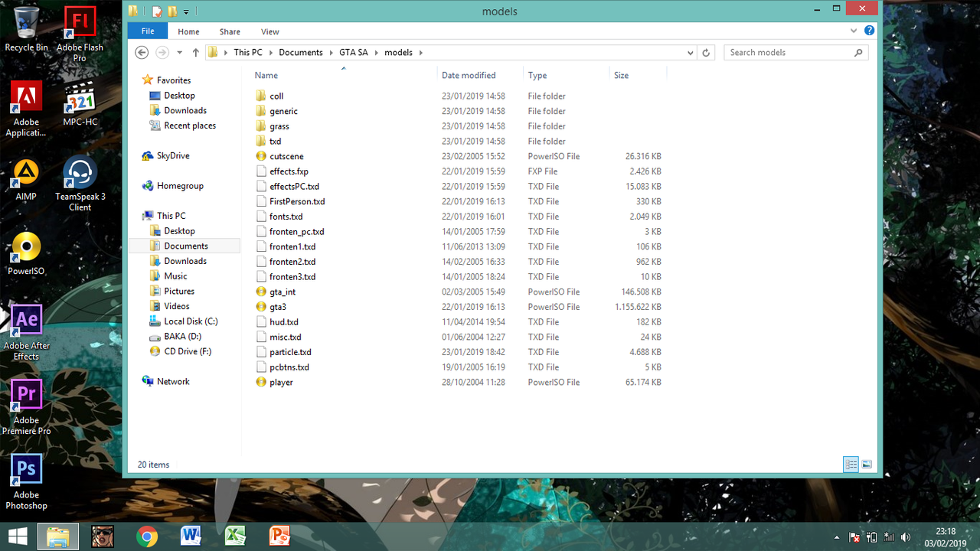Open recent locations dropdown arrow
Image resolution: width=980 pixels, height=551 pixels.
point(180,53)
